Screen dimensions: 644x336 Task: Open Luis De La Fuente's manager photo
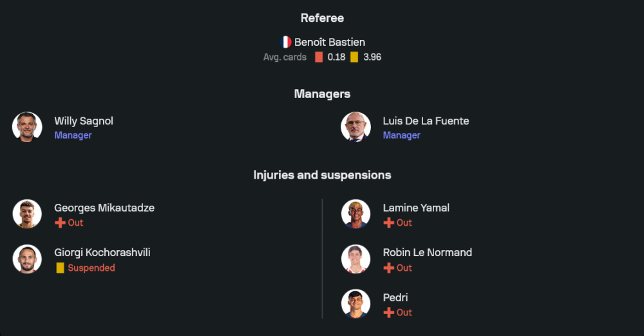coord(355,127)
